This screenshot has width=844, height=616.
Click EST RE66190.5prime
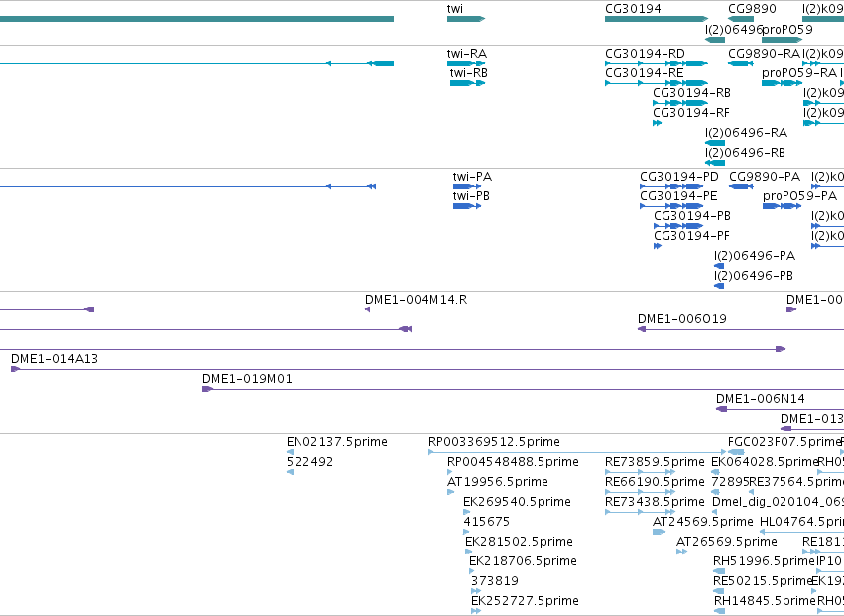point(655,482)
